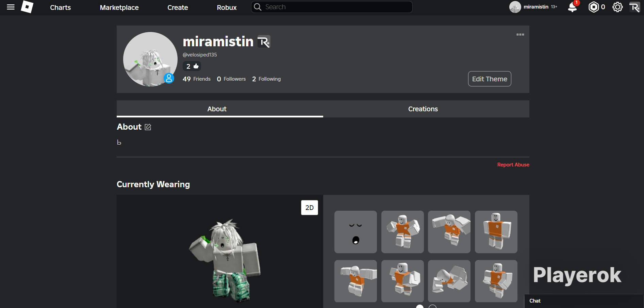The image size is (644, 308).
Task: Click the Report Abuse link
Action: point(513,165)
